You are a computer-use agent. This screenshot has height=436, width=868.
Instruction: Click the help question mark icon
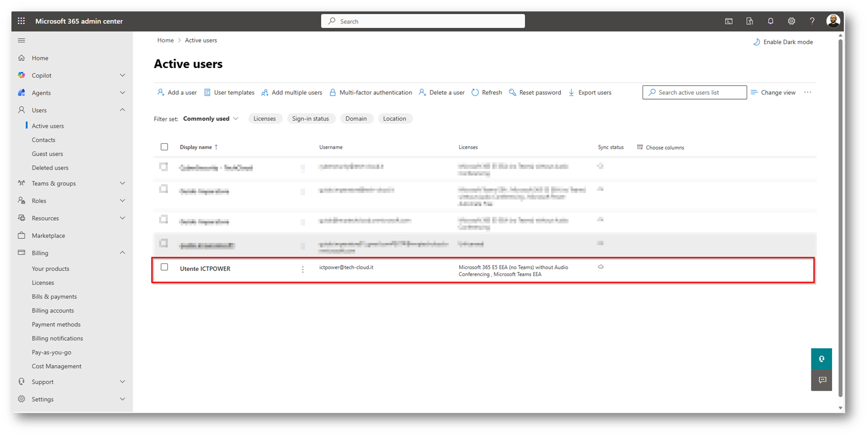click(x=812, y=21)
